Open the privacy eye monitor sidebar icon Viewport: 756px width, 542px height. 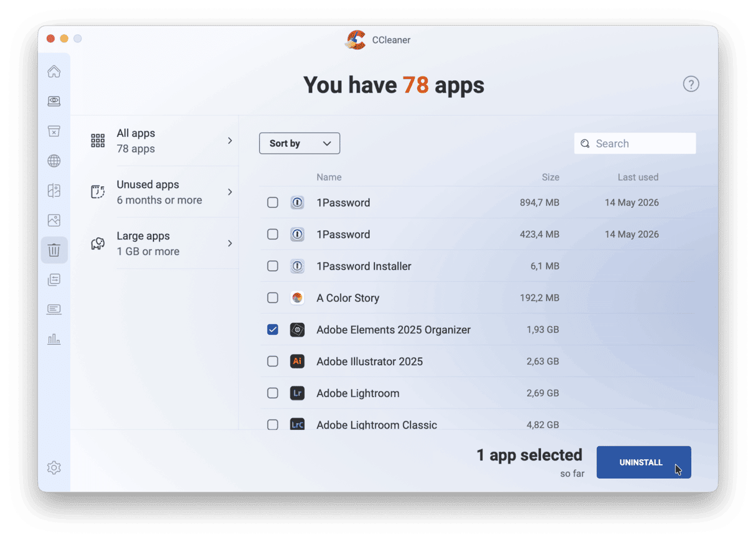pyautogui.click(x=54, y=101)
